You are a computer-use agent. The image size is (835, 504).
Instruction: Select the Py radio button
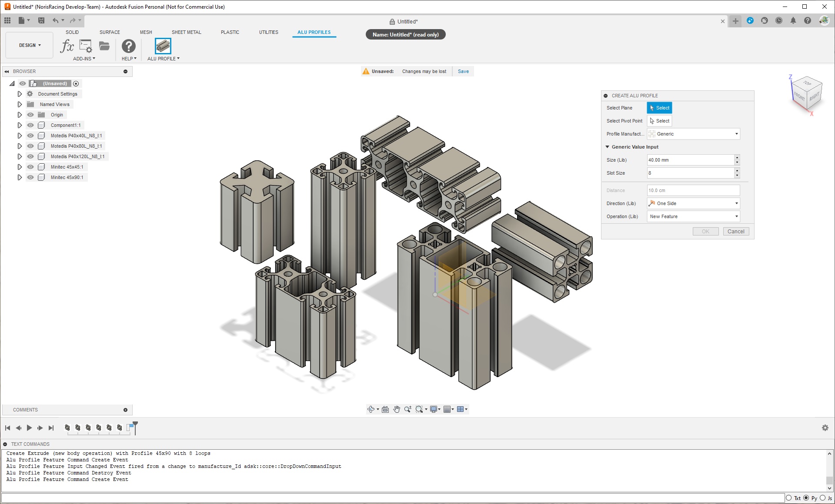click(x=806, y=498)
